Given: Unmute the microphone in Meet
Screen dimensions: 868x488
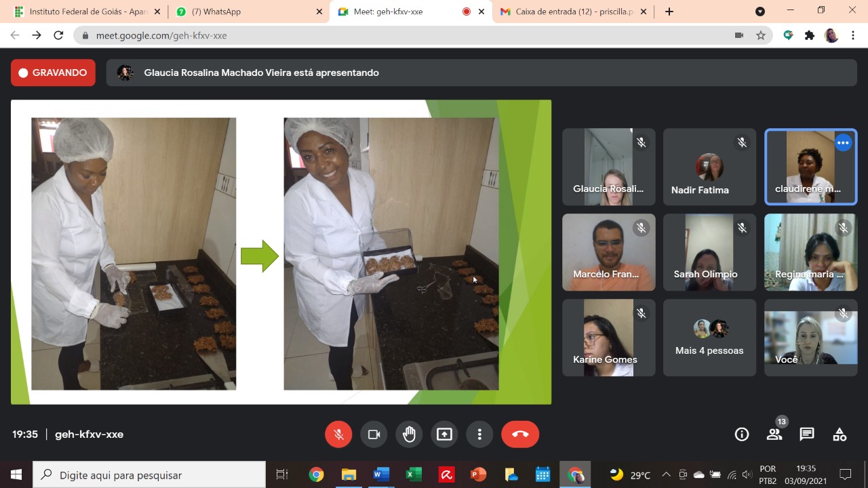Looking at the screenshot, I should (x=338, y=434).
